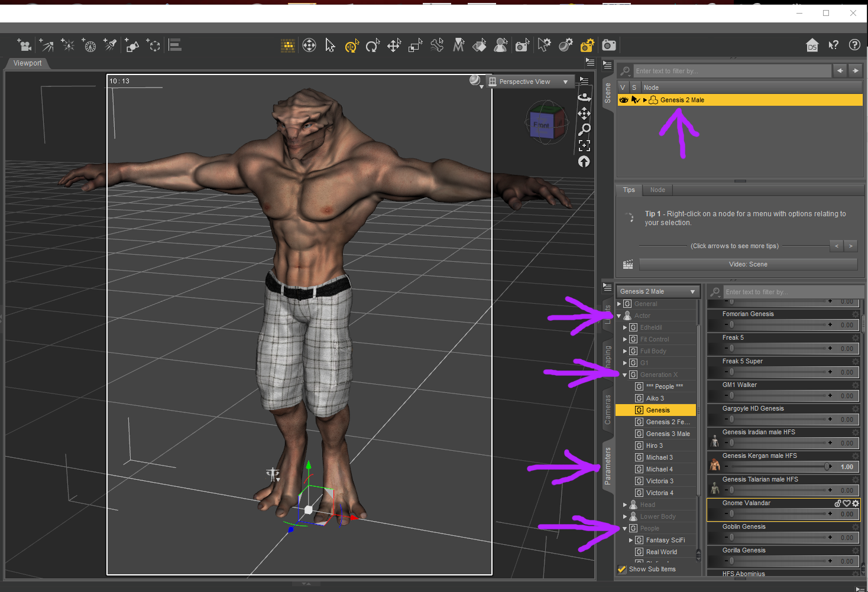The image size is (868, 592).
Task: Expand the Fit Control group
Action: pos(625,339)
